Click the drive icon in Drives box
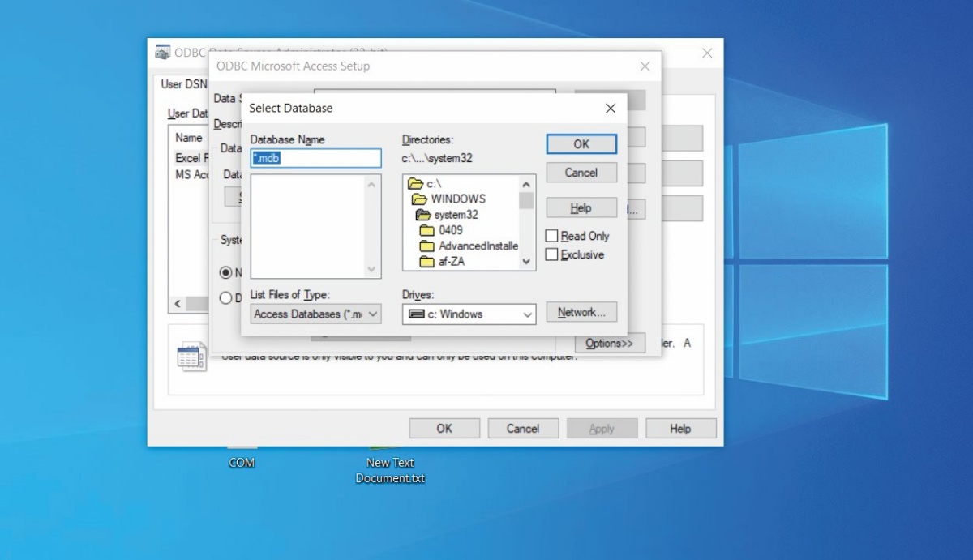Viewport: 973px width, 560px height. pyautogui.click(x=417, y=314)
